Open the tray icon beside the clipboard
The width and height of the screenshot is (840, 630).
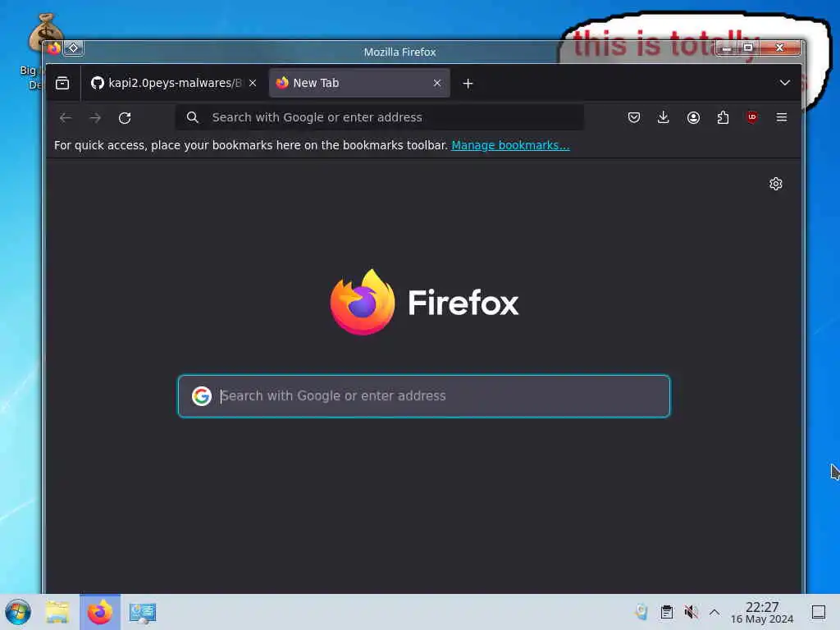pyautogui.click(x=641, y=612)
